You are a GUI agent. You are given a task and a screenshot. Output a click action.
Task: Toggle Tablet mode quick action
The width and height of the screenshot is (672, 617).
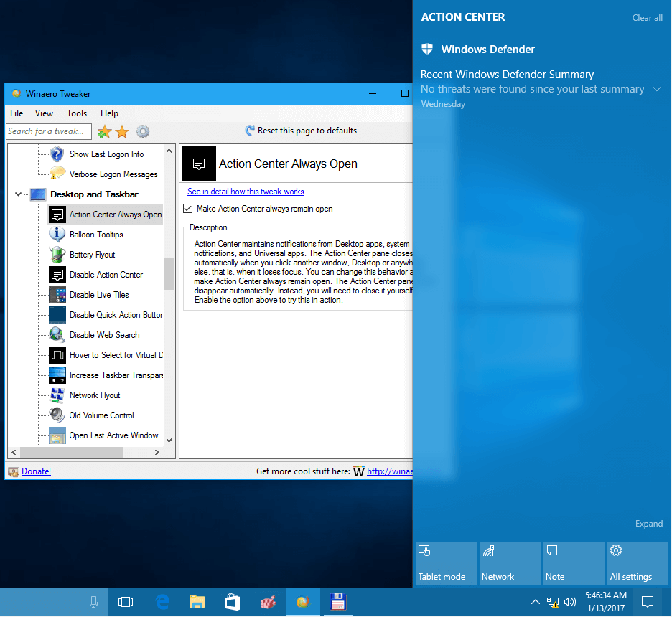(x=446, y=563)
